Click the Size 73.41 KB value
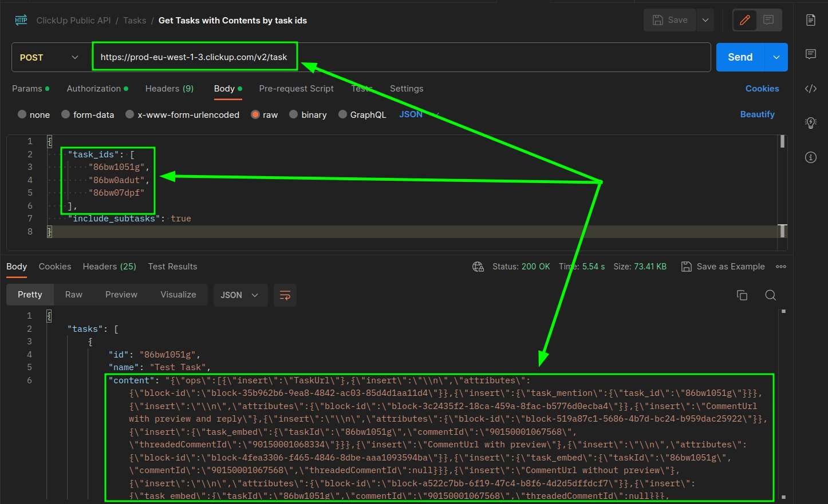The width and height of the screenshot is (828, 504). click(x=650, y=267)
